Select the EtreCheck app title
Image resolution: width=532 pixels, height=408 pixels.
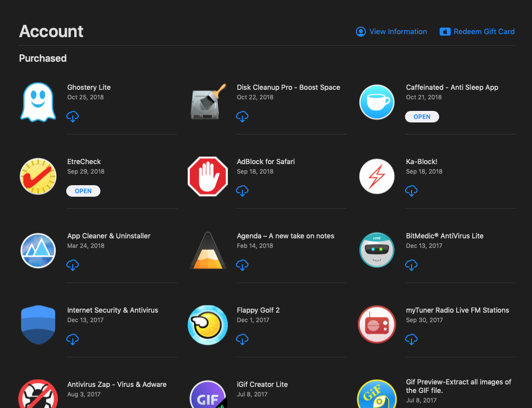click(x=84, y=162)
